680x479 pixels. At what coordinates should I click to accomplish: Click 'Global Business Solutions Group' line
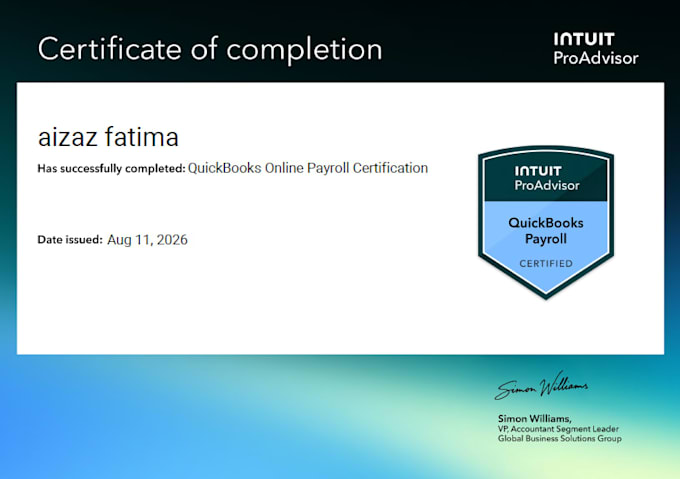[559, 438]
